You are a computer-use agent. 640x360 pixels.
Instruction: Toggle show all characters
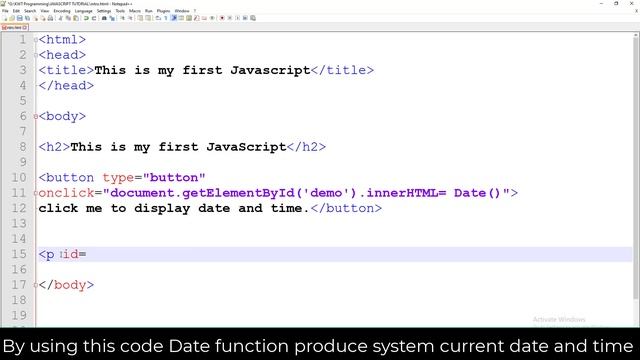coord(166,18)
